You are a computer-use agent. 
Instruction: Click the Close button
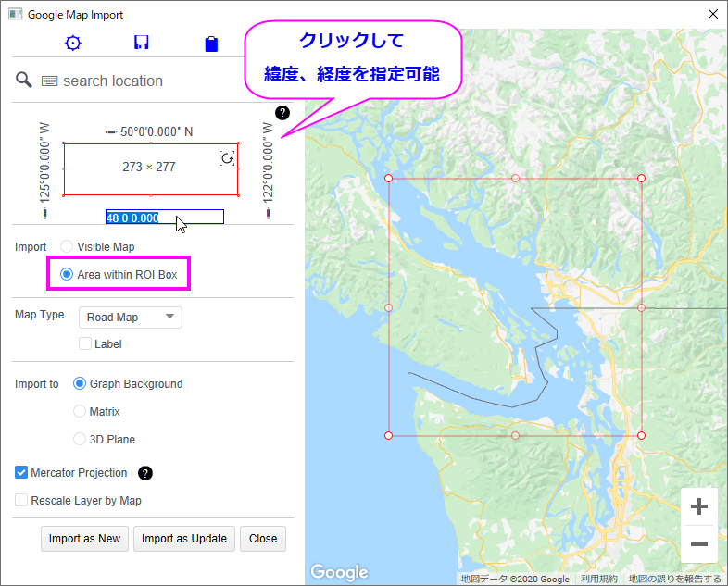click(263, 539)
